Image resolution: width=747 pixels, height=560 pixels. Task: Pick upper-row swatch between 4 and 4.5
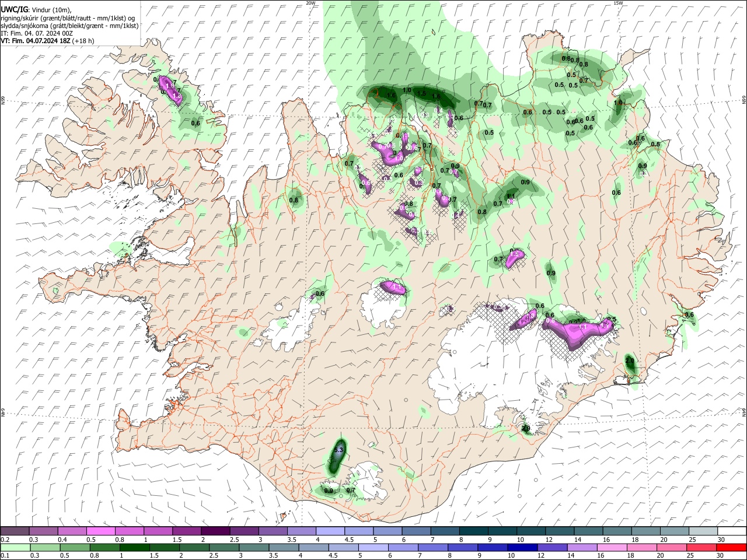point(329,531)
